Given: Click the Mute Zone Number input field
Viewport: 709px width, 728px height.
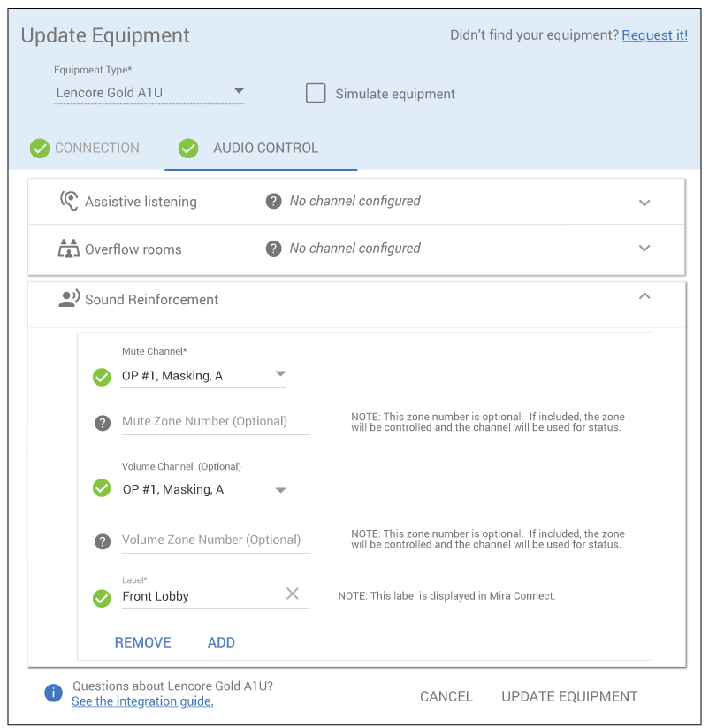Looking at the screenshot, I should pos(216,422).
